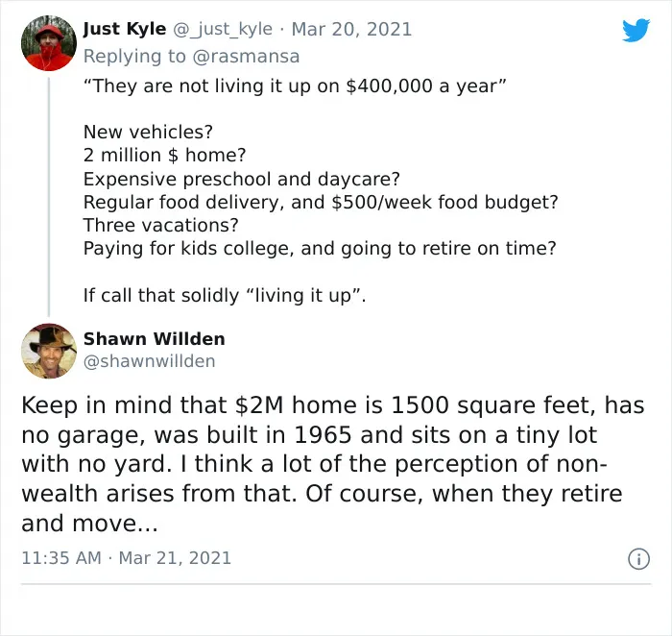Click Shawn Willden's '$2M home' reply text
The width and height of the screenshot is (672, 636).
pos(333,464)
